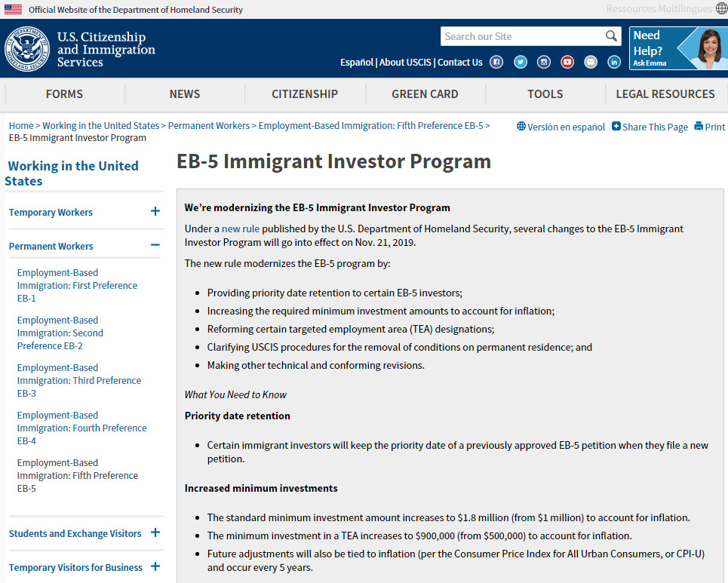728x583 pixels.
Task: Click the Temporary Workers sidebar heading
Action: click(51, 212)
